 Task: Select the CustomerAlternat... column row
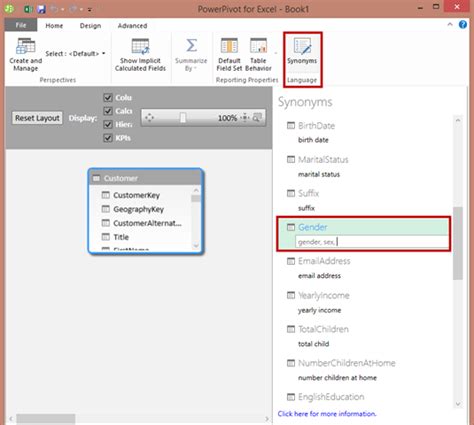point(141,223)
